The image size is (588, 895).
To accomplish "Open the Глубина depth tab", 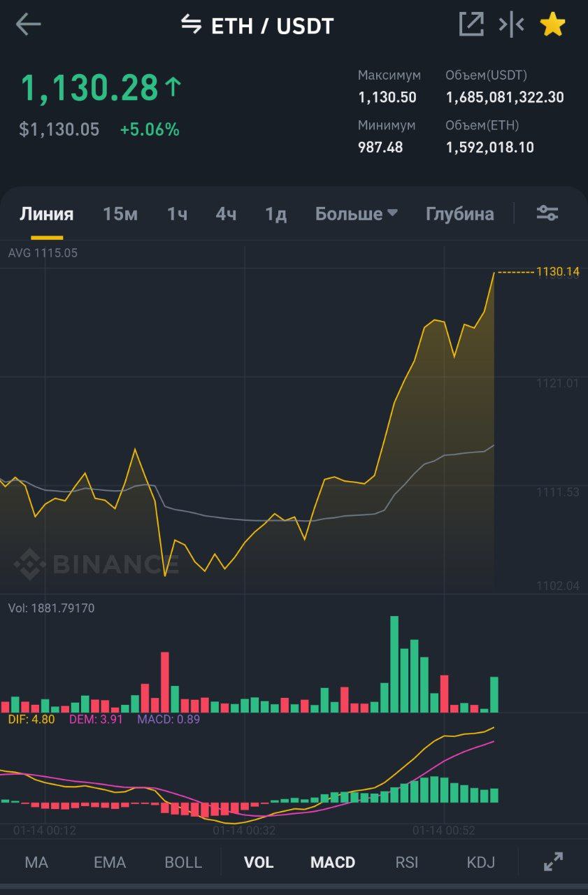I will (459, 214).
